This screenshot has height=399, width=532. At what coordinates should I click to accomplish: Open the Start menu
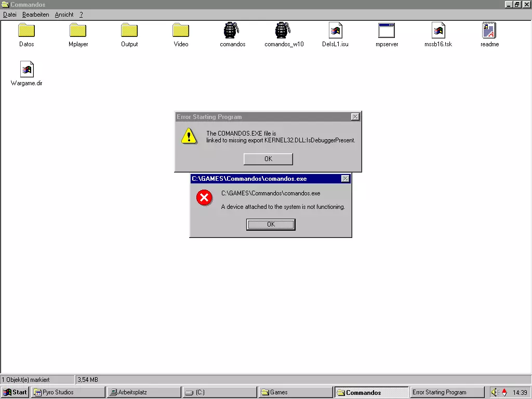(x=15, y=392)
